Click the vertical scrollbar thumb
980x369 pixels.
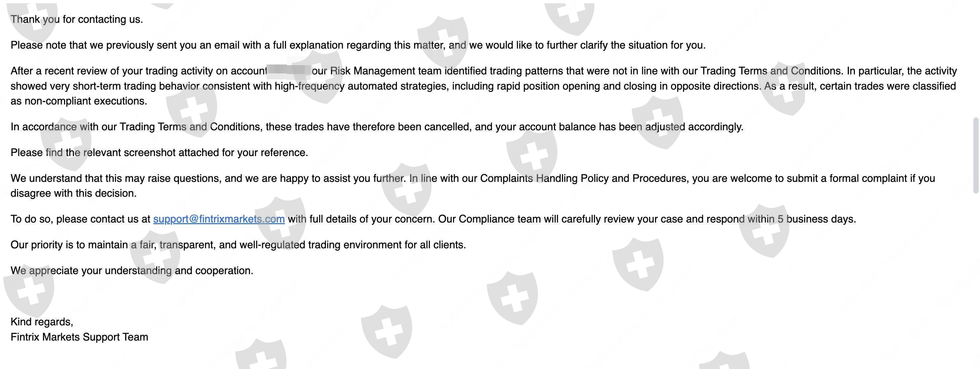[x=976, y=155]
